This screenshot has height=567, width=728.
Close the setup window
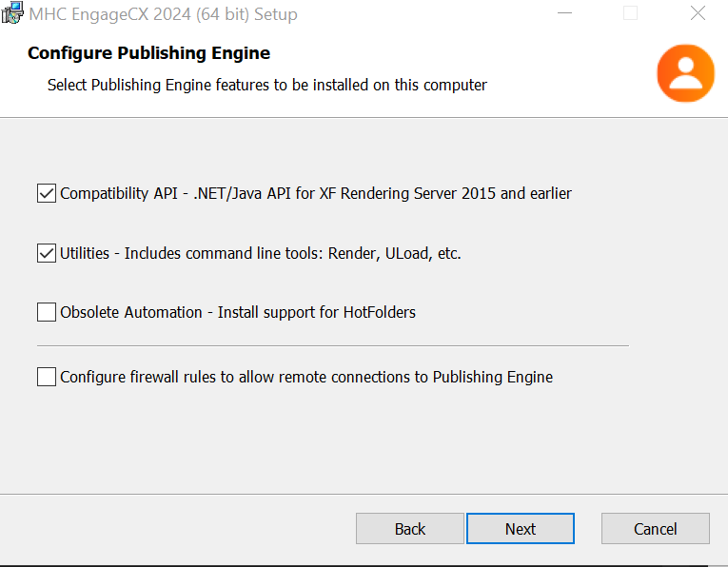point(698,13)
